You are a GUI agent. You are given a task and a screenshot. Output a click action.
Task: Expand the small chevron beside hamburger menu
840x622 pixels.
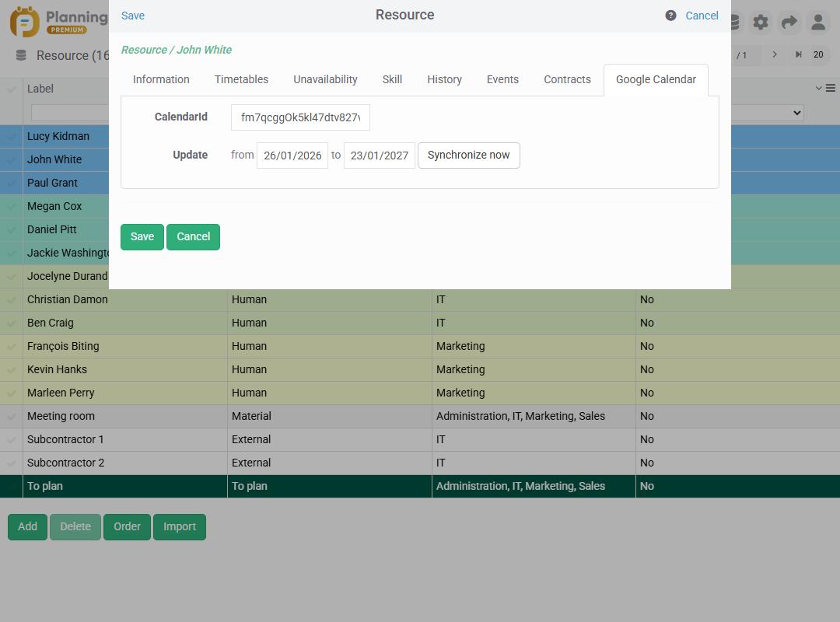click(818, 89)
